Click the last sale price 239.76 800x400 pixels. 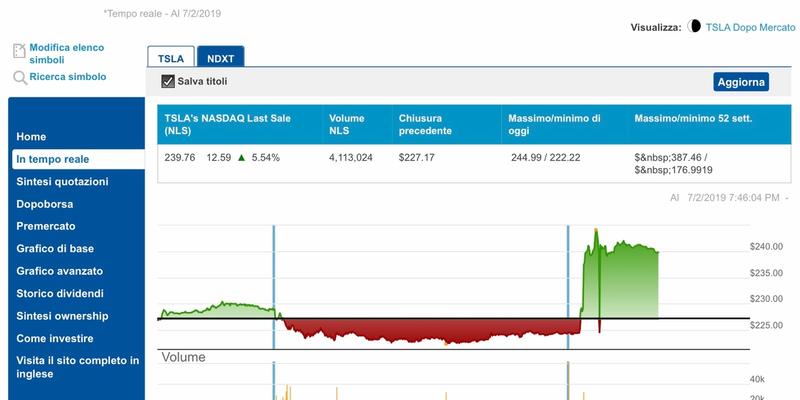(180, 158)
